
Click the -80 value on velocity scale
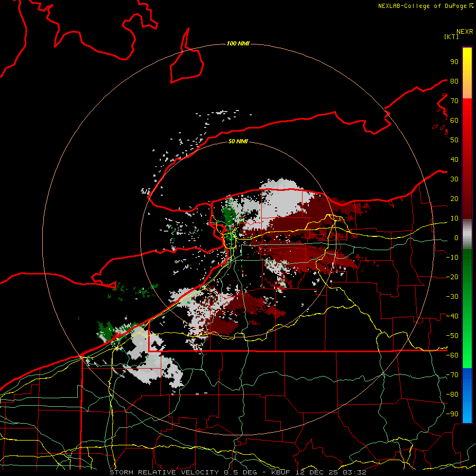click(x=452, y=395)
